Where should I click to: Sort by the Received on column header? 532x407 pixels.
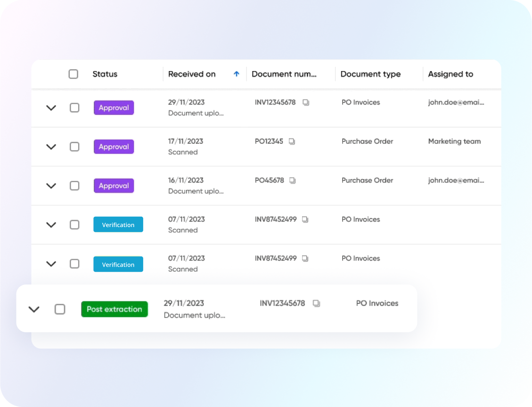[x=192, y=74]
